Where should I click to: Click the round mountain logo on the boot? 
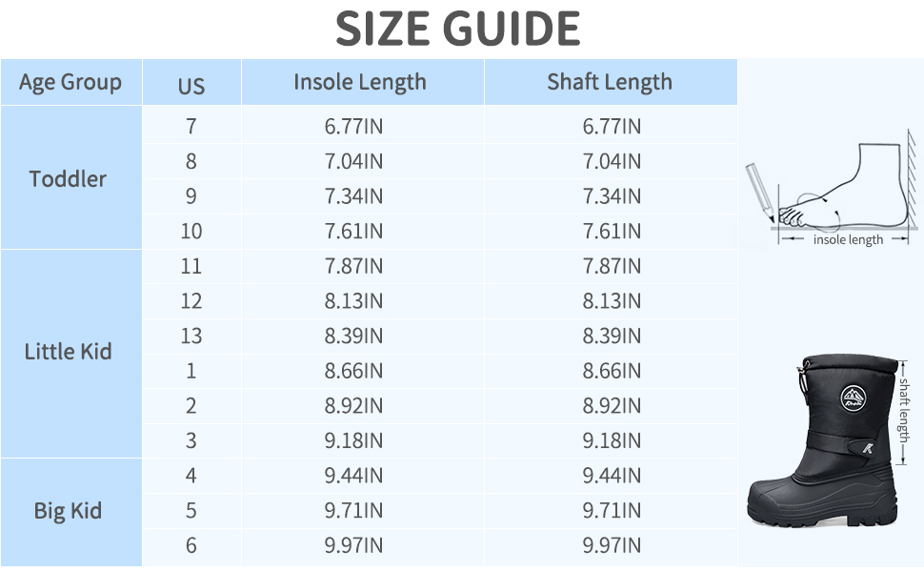click(x=853, y=396)
